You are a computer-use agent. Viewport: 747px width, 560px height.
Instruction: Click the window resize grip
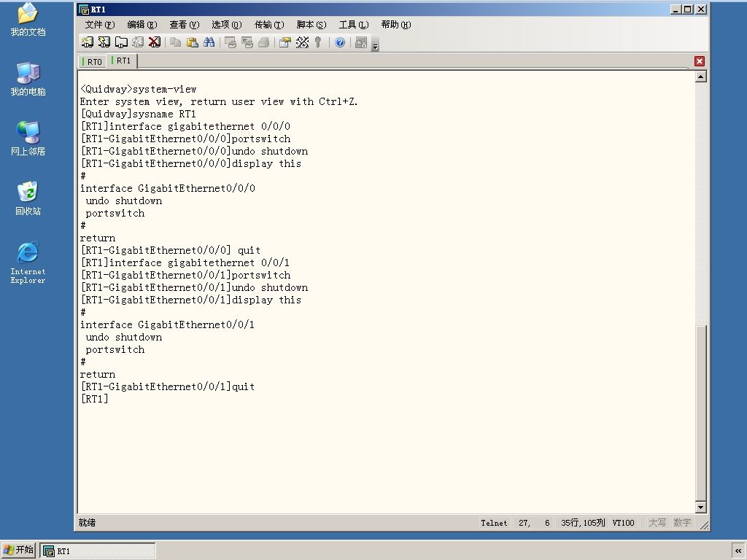click(x=704, y=525)
